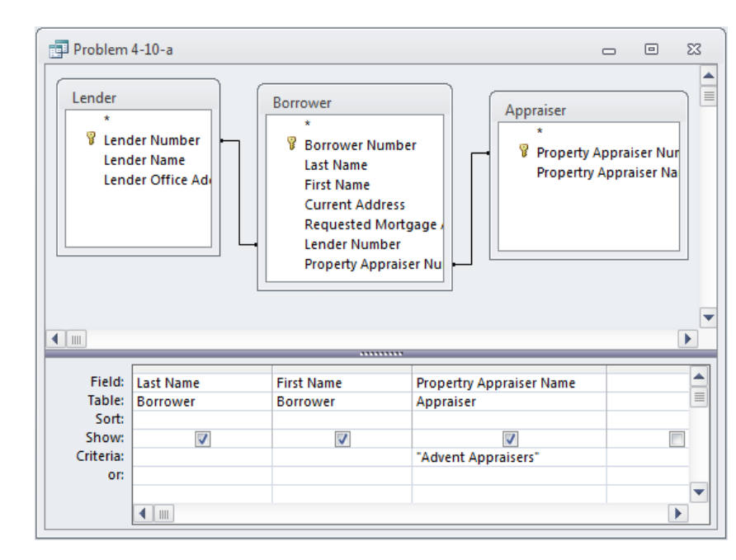Click the key icon next to Lender Number

[x=92, y=139]
